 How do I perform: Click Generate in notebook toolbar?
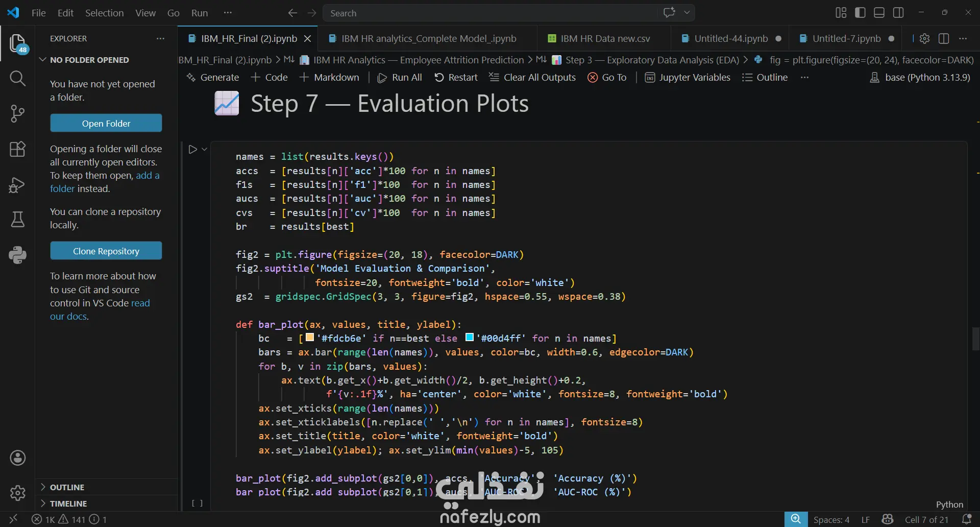(213, 77)
